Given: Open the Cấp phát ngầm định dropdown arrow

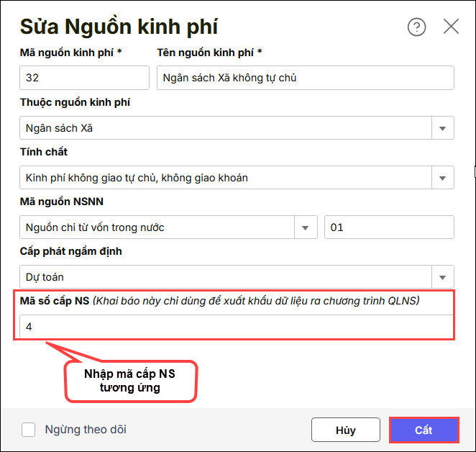Looking at the screenshot, I should tap(442, 276).
